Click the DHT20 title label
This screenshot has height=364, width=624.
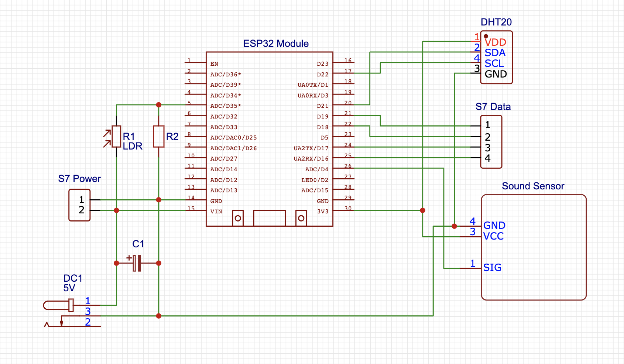[x=496, y=22]
